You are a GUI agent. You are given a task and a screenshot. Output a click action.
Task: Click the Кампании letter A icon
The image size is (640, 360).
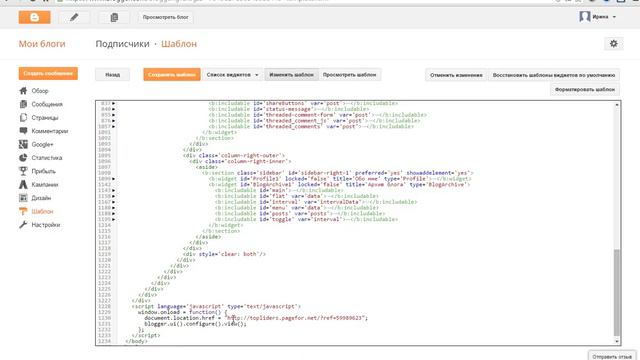click(23, 184)
